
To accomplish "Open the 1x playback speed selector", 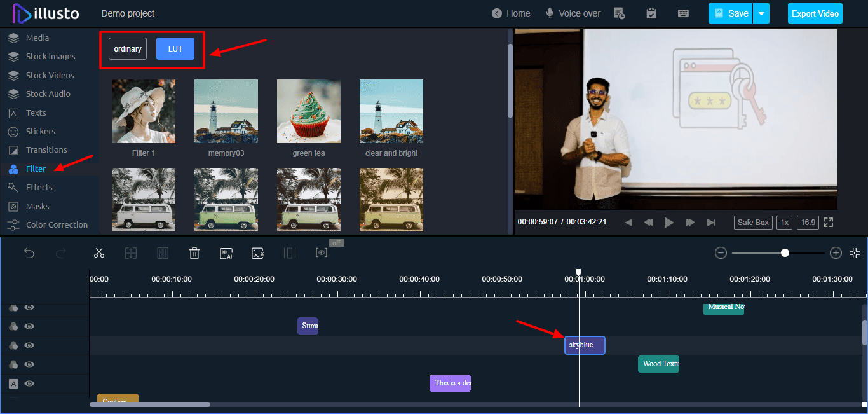I will tap(785, 223).
